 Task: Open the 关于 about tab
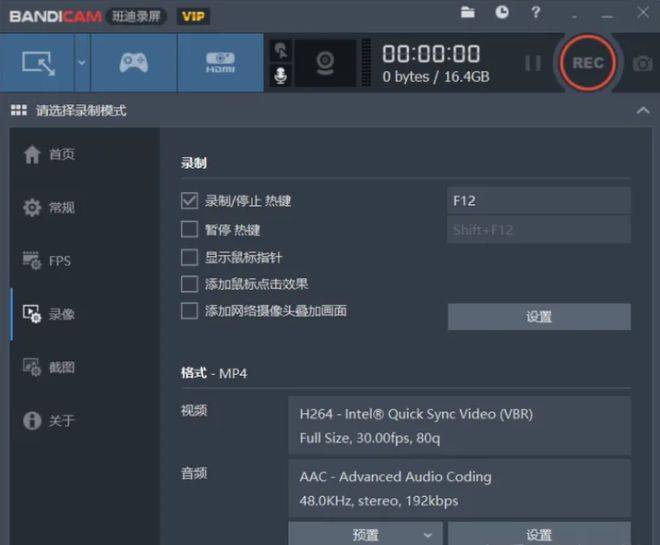pyautogui.click(x=50, y=420)
